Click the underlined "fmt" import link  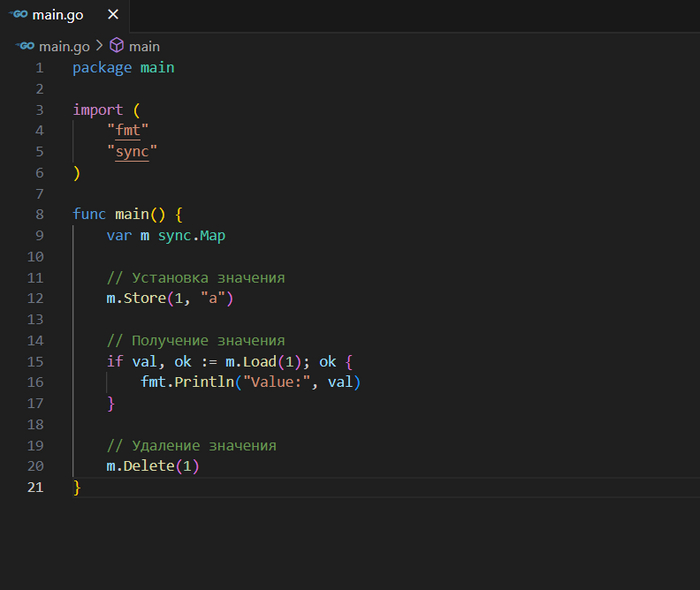click(127, 131)
